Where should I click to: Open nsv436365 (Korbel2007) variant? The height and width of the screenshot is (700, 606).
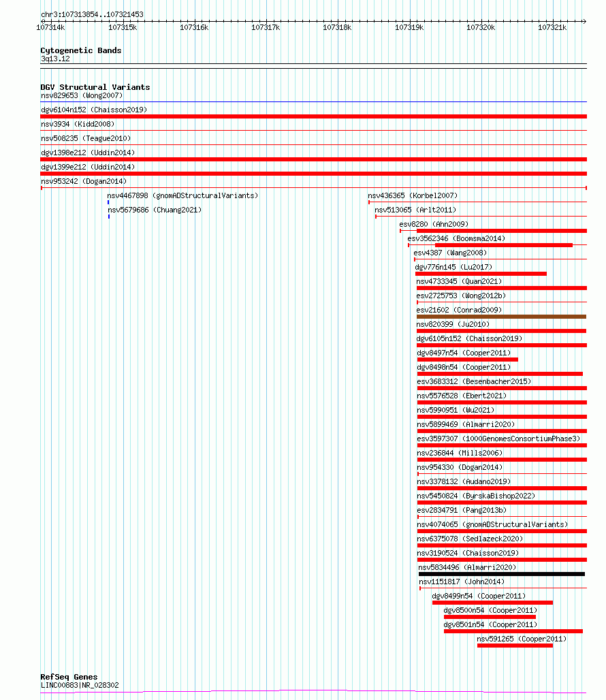413,195
